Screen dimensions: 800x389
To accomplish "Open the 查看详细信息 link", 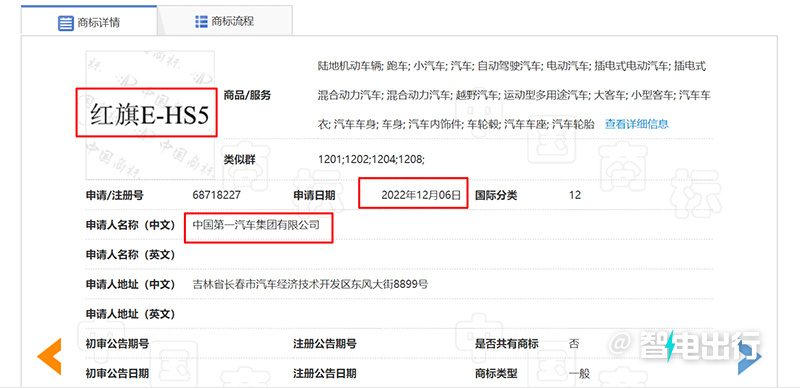I will (637, 124).
